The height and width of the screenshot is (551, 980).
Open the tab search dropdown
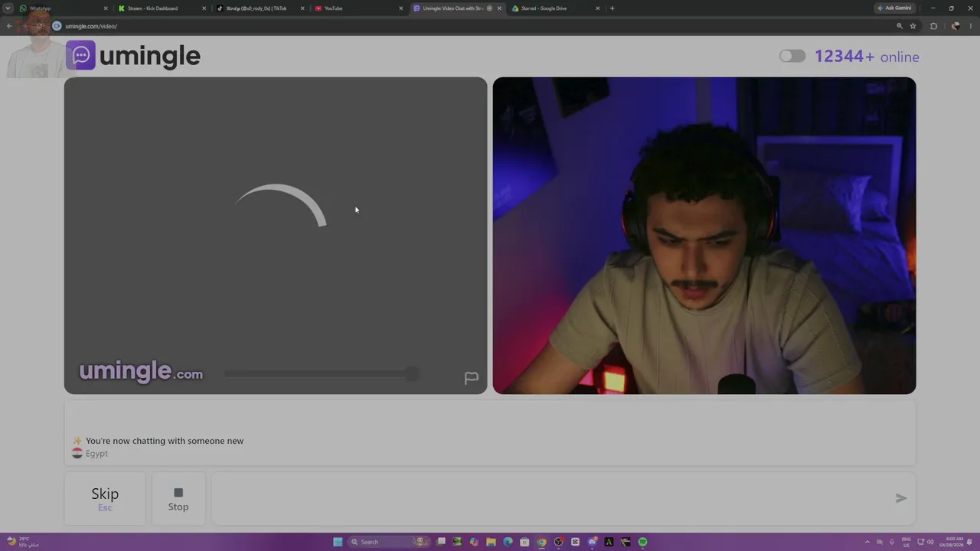coord(8,8)
